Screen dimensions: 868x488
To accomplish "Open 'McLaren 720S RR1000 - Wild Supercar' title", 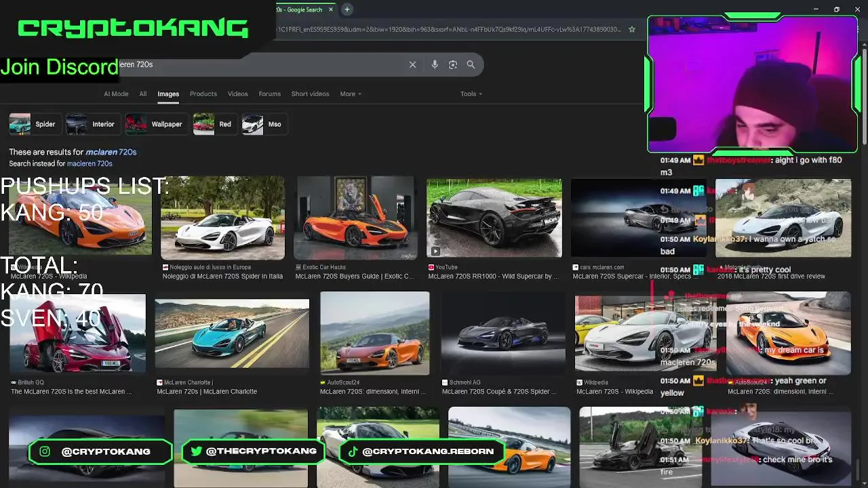I will pyautogui.click(x=494, y=277).
